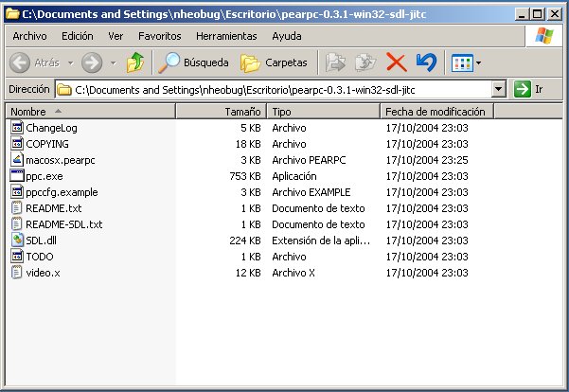The image size is (569, 392).
Task: Click the ppc.exe file name
Action: (x=44, y=176)
